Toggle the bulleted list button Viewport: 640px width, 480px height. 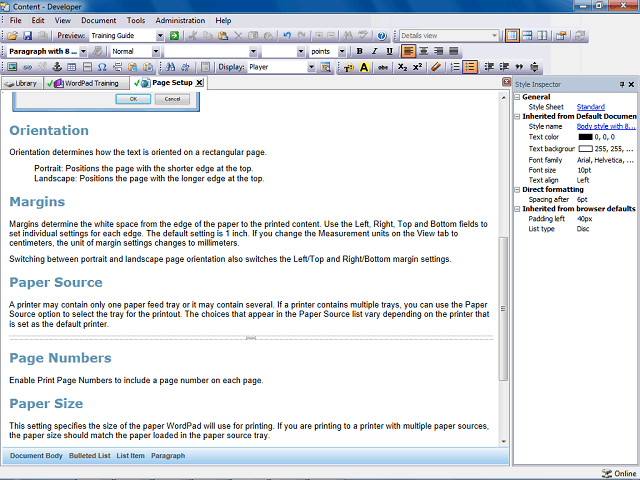click(470, 67)
